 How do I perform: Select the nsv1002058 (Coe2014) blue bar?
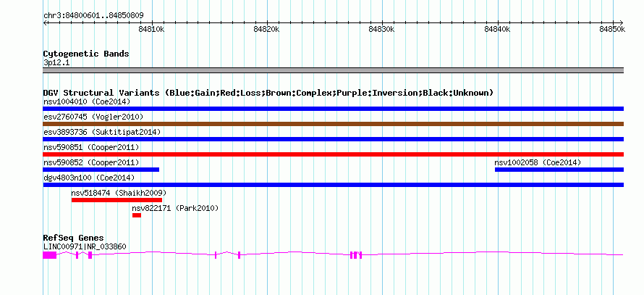tap(559, 170)
